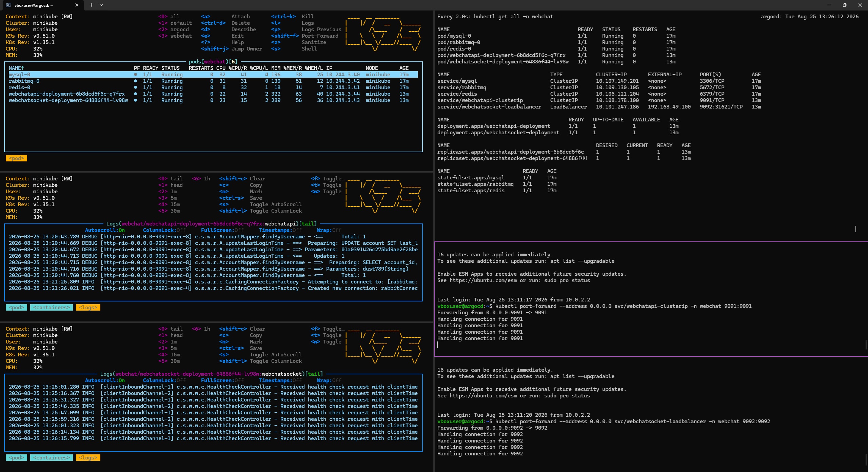Select the <3> webchat namespace shortcut
This screenshot has width=868, height=472.
[x=175, y=36]
